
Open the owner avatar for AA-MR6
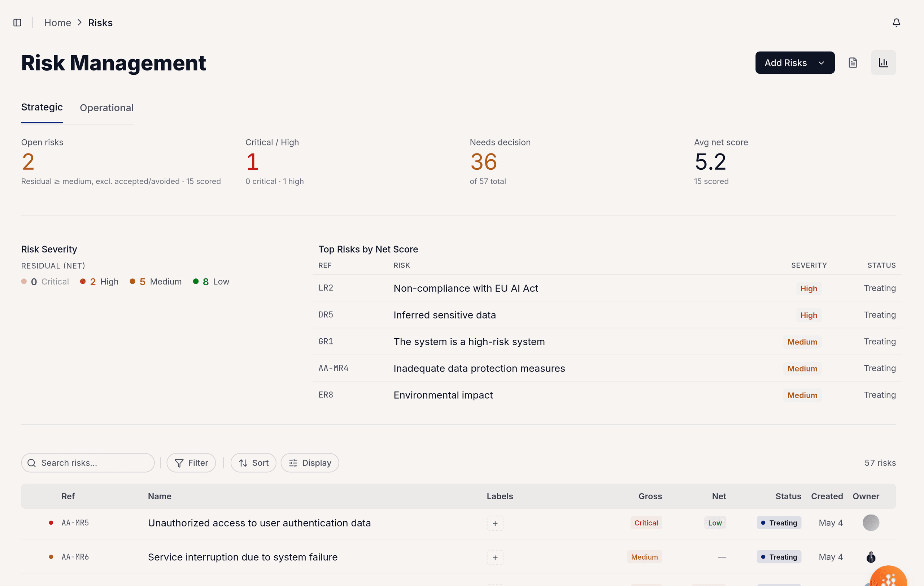point(871,557)
